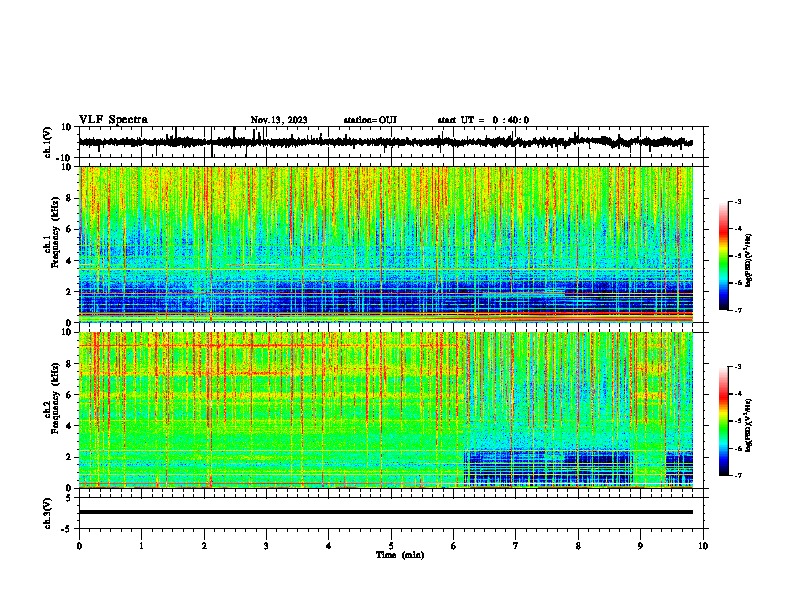The image size is (792, 612).
Task: Click time axis tick label "5"
Action: point(391,546)
